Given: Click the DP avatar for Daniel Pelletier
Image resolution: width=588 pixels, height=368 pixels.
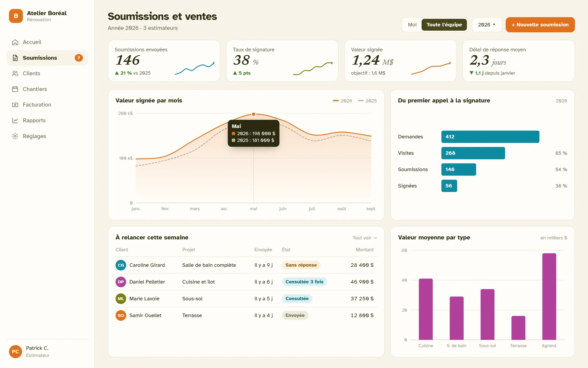Looking at the screenshot, I should coord(121,282).
